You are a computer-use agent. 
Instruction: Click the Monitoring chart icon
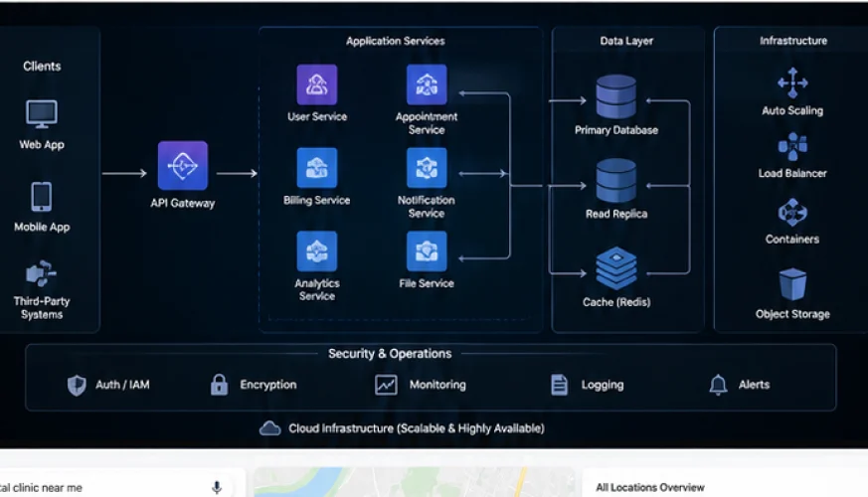(386, 385)
